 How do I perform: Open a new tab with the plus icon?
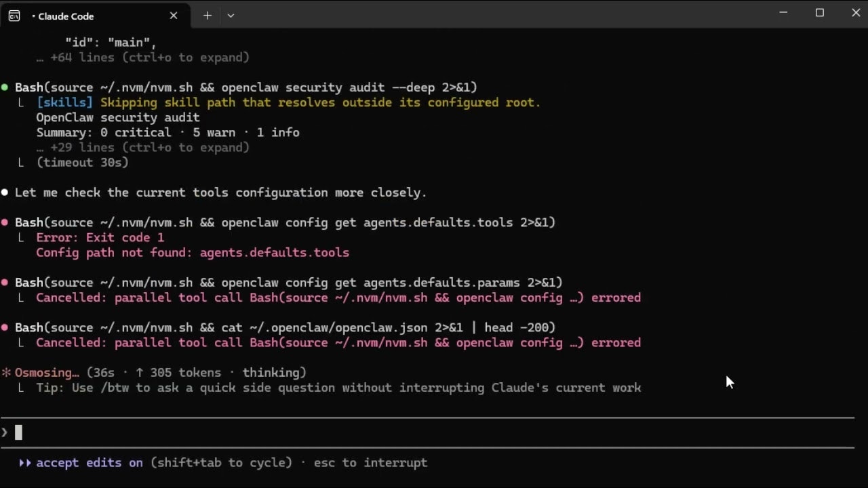207,15
